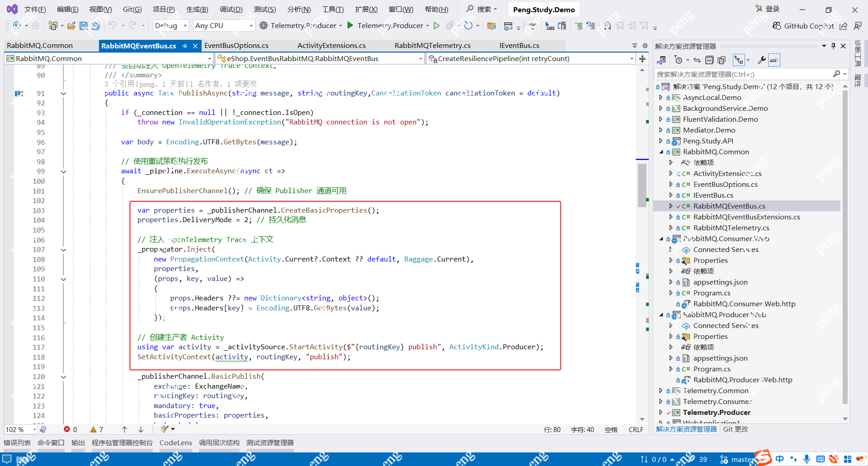Click the GitHub Copilot button
The image size is (868, 466).
pyautogui.click(x=803, y=26)
